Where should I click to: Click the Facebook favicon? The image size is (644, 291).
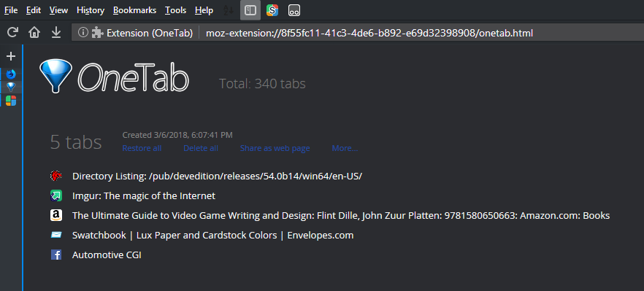pos(55,255)
